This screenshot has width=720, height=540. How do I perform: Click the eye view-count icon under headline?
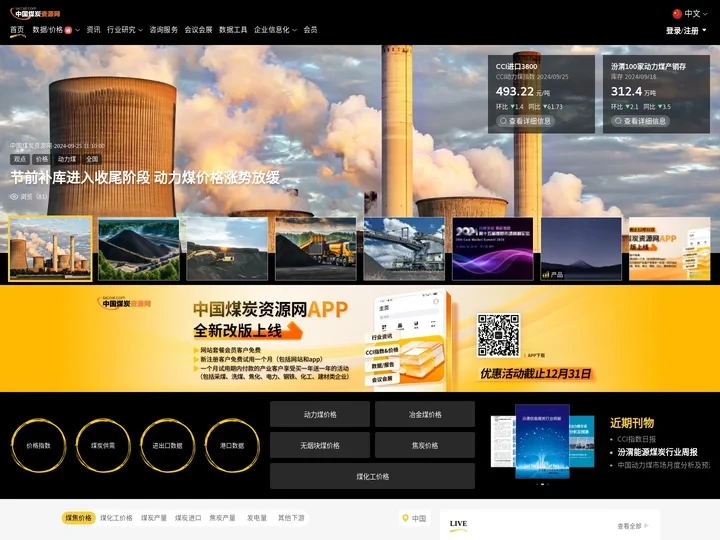tap(14, 197)
